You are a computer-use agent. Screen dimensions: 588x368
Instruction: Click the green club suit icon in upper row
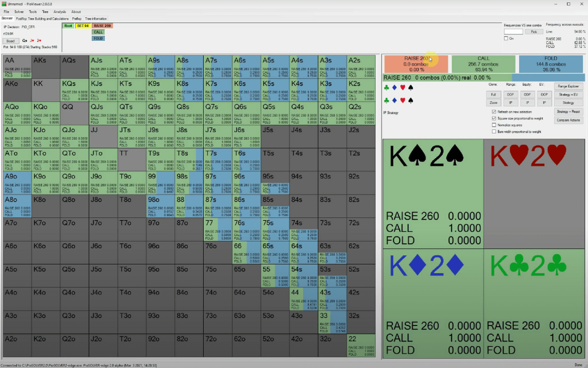[x=386, y=88]
